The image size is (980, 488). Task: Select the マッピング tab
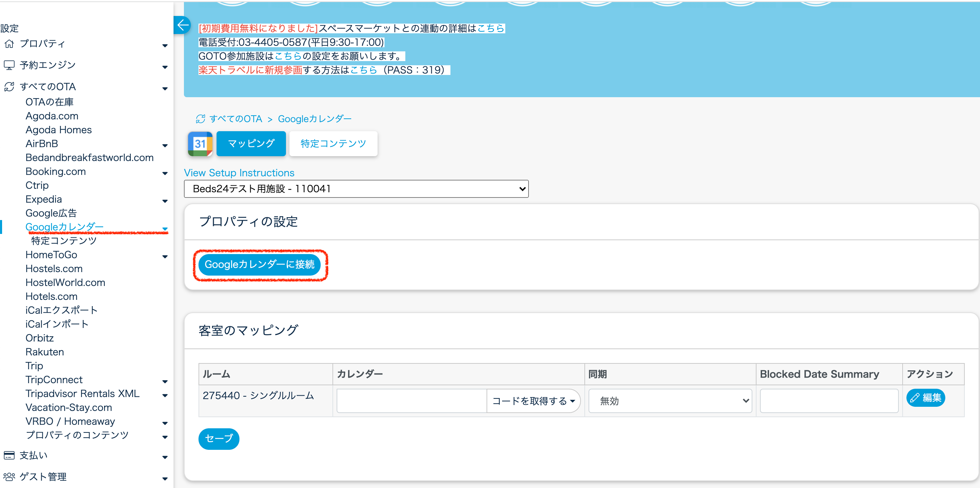click(251, 144)
